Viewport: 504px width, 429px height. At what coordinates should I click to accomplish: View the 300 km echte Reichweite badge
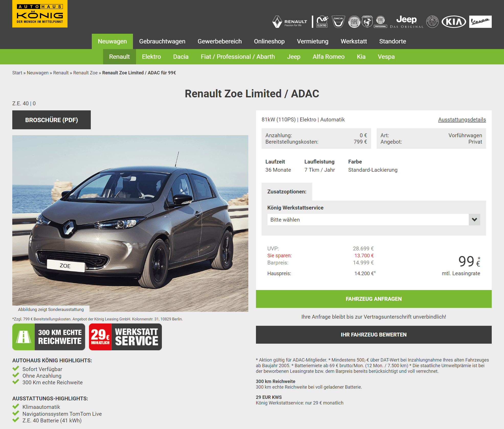click(49, 337)
